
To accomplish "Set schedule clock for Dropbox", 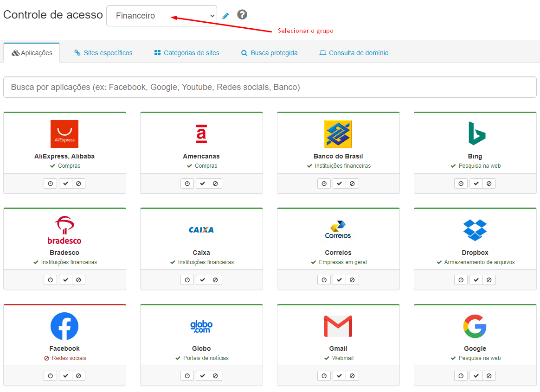I will (461, 280).
